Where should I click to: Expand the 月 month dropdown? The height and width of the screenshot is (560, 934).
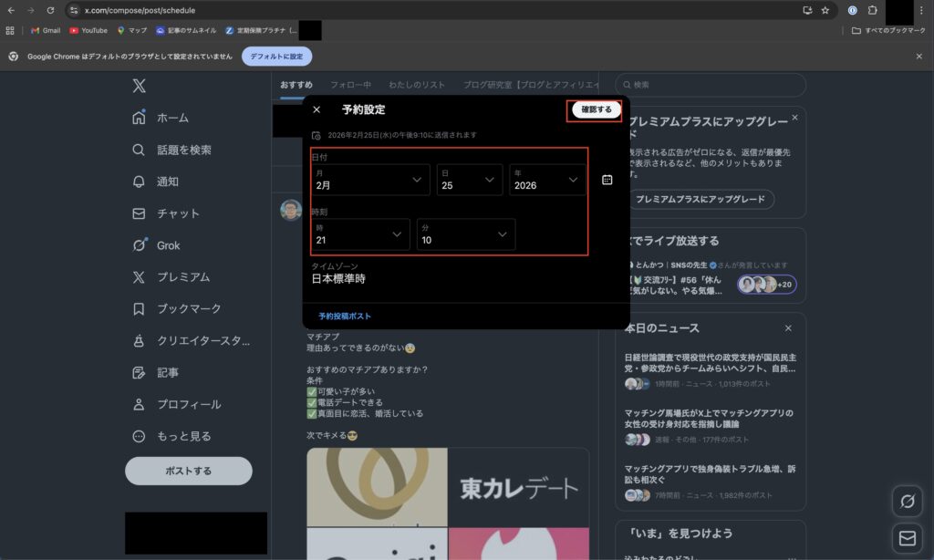[369, 180]
